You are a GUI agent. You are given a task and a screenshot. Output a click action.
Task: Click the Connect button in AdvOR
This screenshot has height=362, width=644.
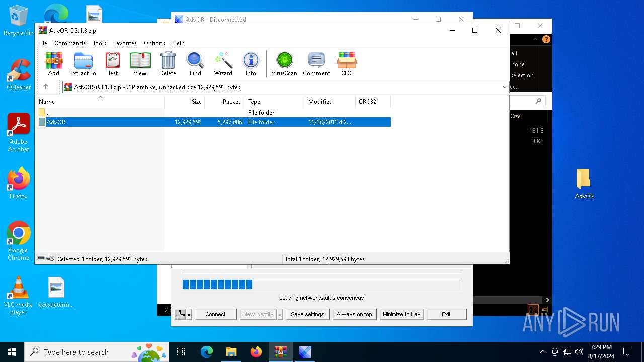[x=215, y=314]
